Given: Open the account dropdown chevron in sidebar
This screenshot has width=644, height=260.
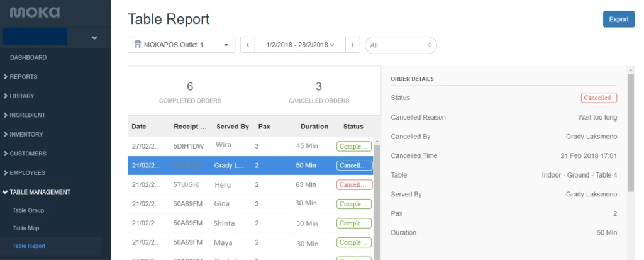Looking at the screenshot, I should tap(94, 38).
